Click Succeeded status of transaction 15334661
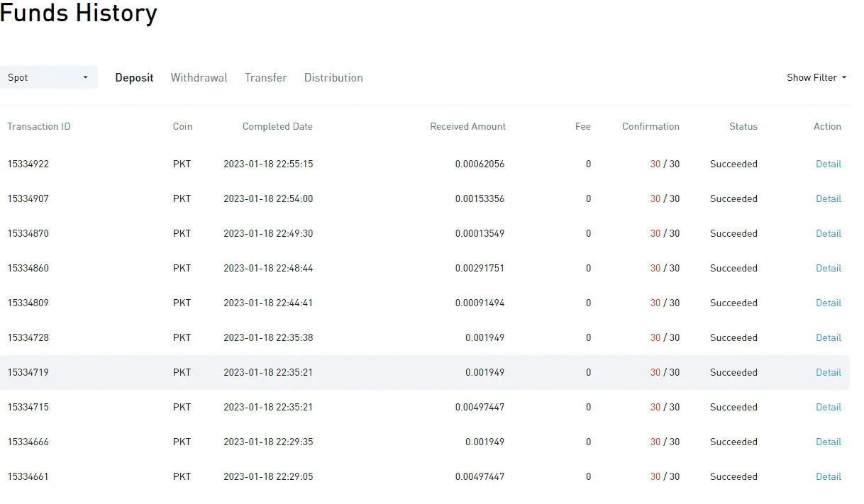864x504 pixels. pyautogui.click(x=733, y=476)
